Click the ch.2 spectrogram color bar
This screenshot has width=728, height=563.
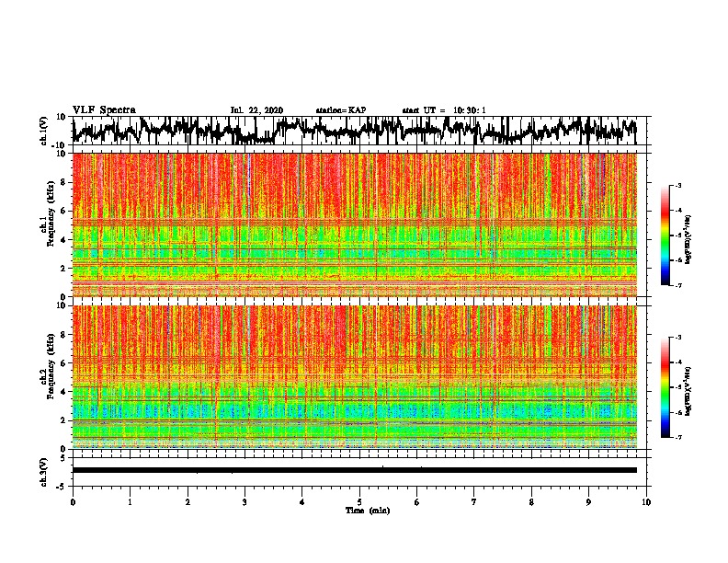(x=665, y=387)
